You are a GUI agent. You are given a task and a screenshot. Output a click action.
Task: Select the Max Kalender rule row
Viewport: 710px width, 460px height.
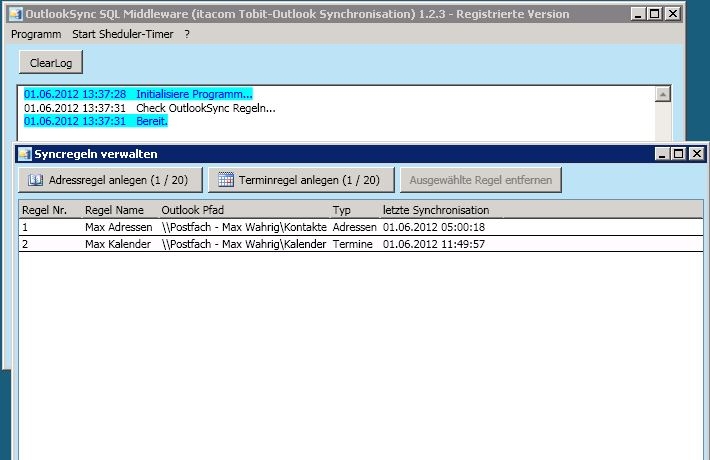tap(361, 244)
